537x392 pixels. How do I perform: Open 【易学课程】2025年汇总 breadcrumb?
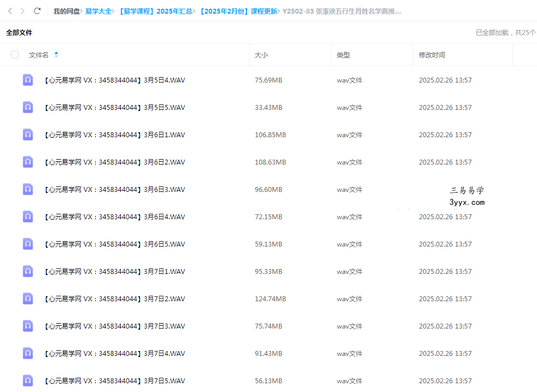click(x=154, y=11)
